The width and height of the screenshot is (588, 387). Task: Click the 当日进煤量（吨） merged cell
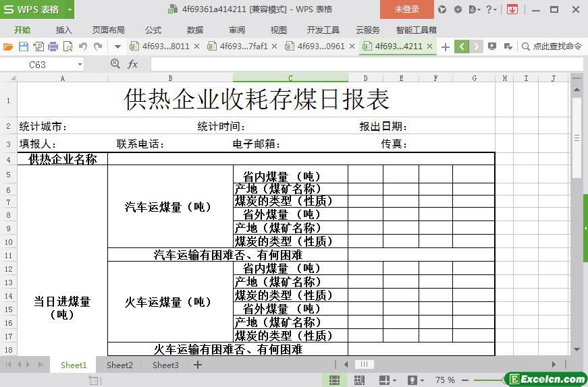[x=62, y=307]
